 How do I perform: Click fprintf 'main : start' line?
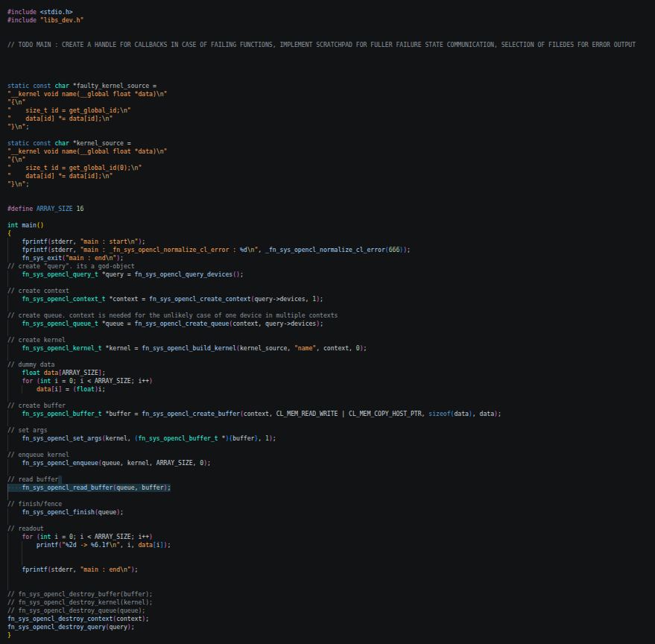[83, 241]
